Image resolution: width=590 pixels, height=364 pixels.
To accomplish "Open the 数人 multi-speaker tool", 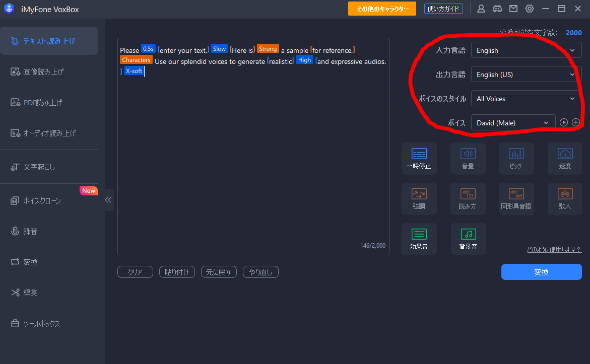I will 565,198.
